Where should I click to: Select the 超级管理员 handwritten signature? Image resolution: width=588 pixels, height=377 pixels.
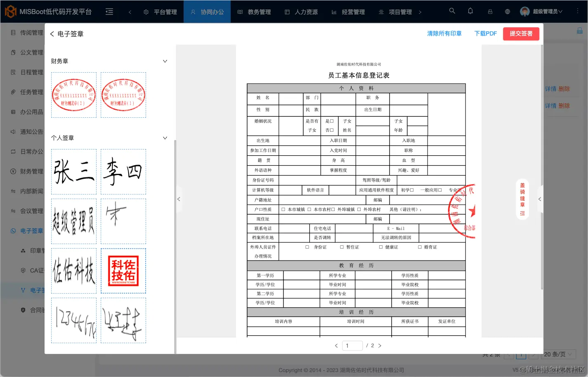click(x=74, y=221)
